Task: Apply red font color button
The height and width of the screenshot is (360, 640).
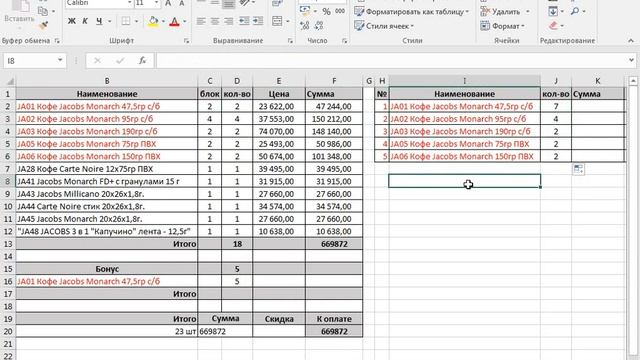Action: click(x=174, y=21)
